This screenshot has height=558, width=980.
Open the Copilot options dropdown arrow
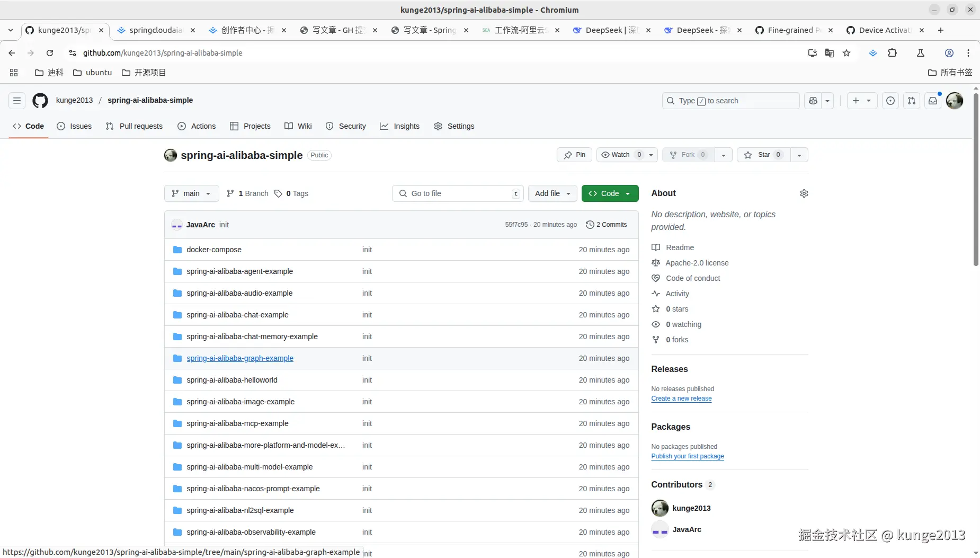coord(827,101)
